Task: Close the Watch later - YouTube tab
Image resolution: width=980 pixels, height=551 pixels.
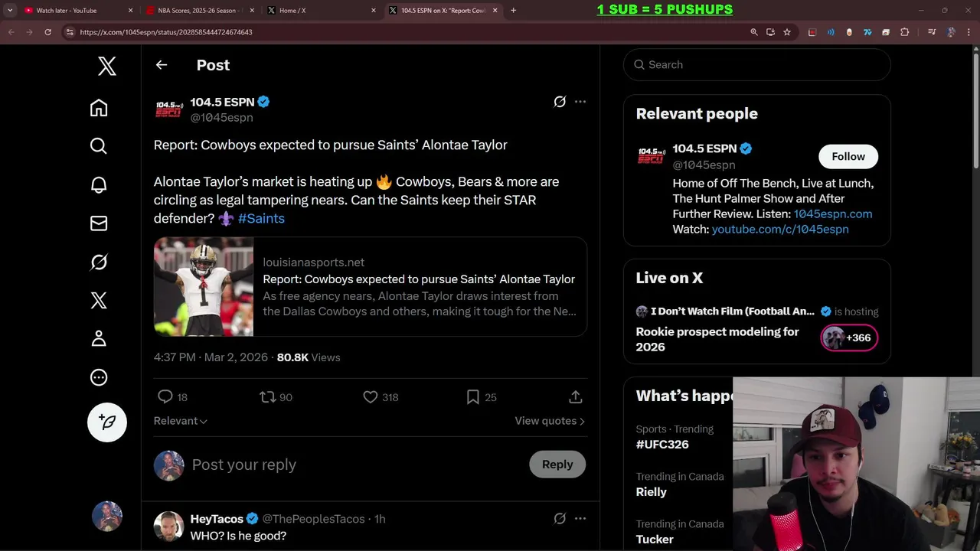Action: 130,11
